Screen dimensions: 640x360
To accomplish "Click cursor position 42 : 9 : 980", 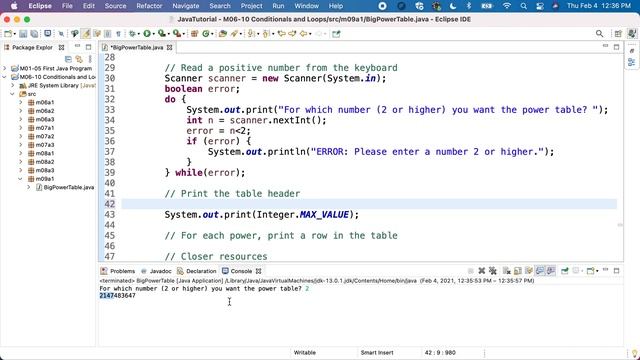I will [x=440, y=352].
